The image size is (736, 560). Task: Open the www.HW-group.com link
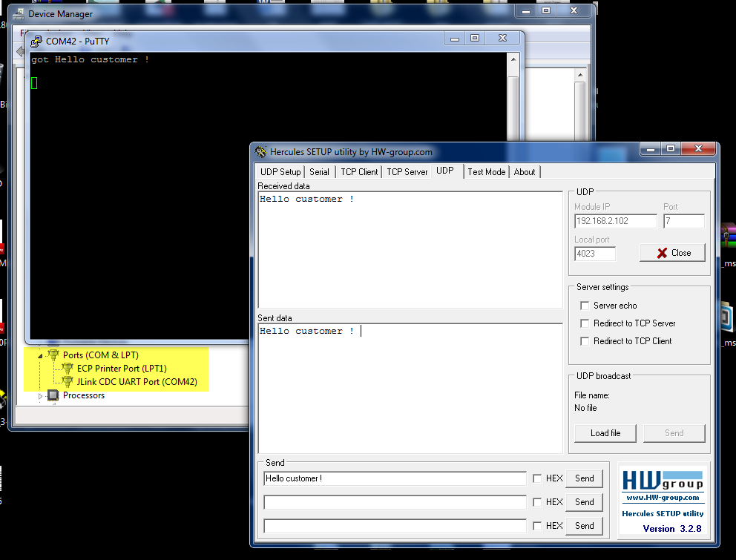coord(663,498)
